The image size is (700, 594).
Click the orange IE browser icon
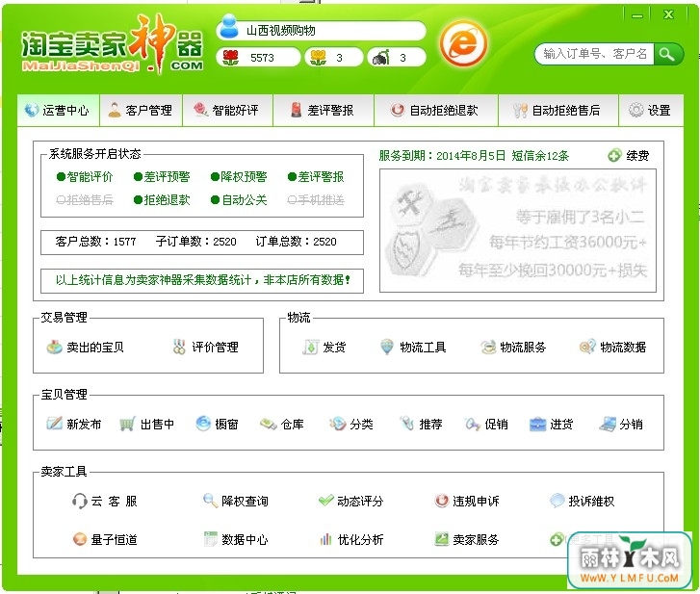click(463, 43)
